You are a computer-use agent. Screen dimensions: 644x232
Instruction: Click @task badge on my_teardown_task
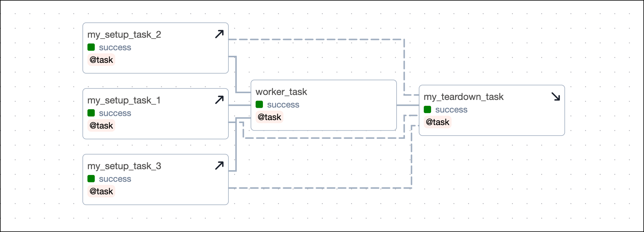[438, 122]
